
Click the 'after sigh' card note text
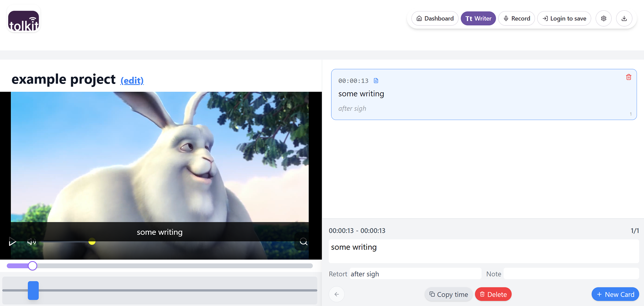[x=352, y=108]
